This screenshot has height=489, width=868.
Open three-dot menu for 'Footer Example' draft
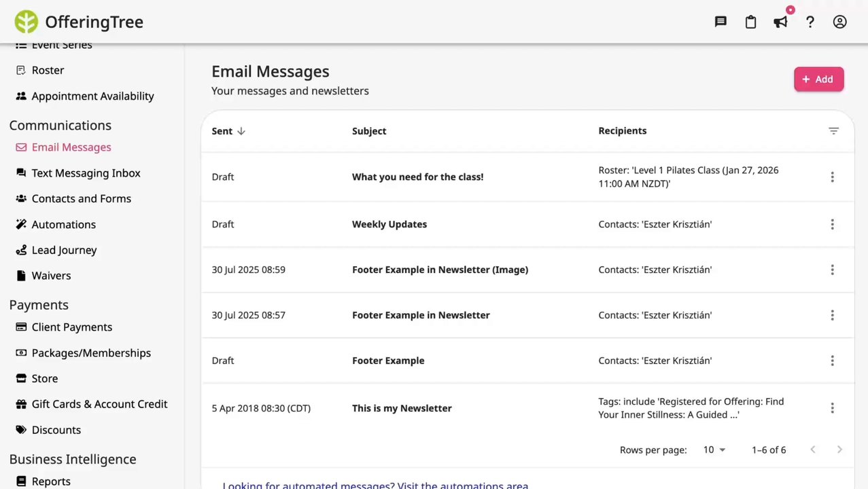click(832, 361)
